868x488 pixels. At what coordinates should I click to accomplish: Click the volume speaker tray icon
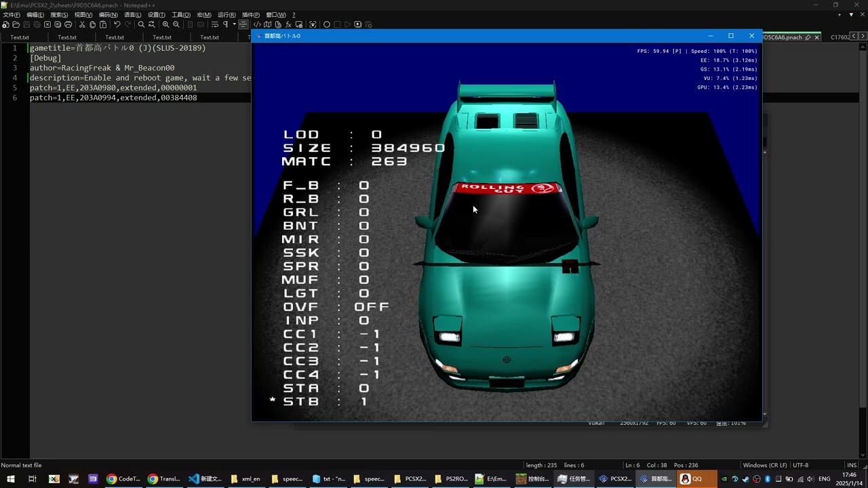tap(810, 479)
